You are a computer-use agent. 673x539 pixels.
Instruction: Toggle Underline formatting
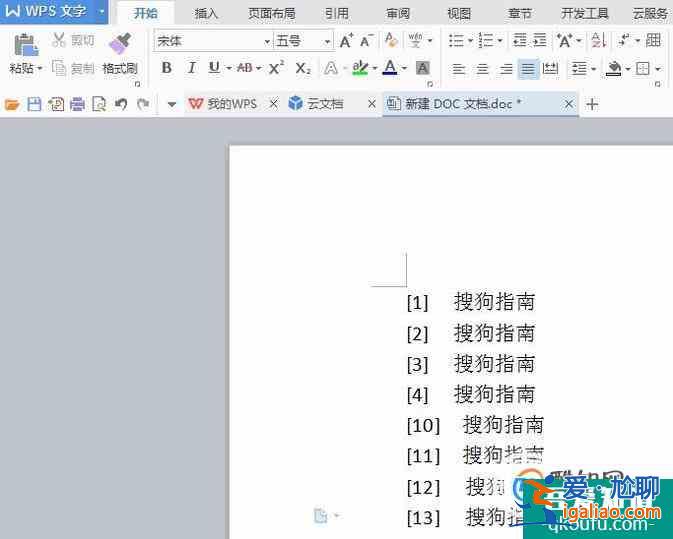tap(214, 68)
